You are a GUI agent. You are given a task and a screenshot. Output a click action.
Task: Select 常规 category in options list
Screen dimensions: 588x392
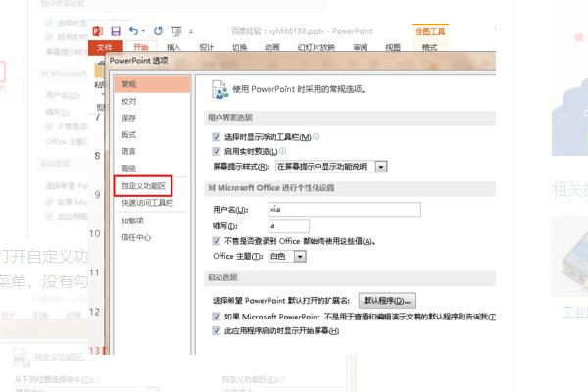pos(152,84)
